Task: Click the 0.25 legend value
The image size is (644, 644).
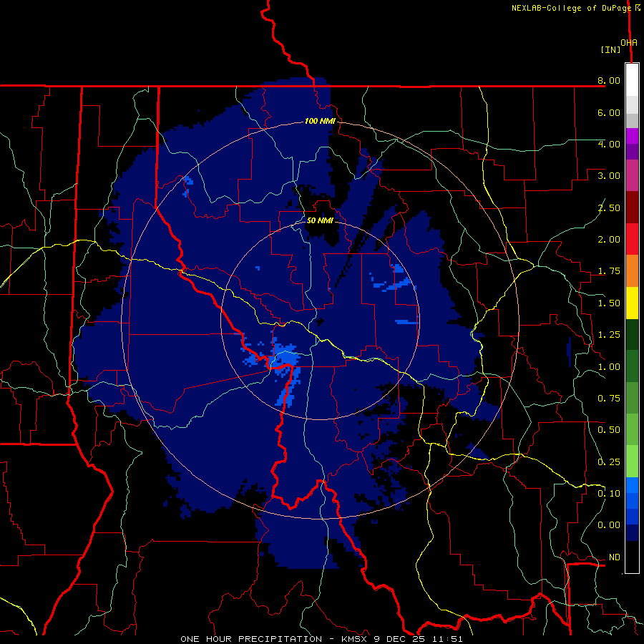Action: (x=609, y=462)
